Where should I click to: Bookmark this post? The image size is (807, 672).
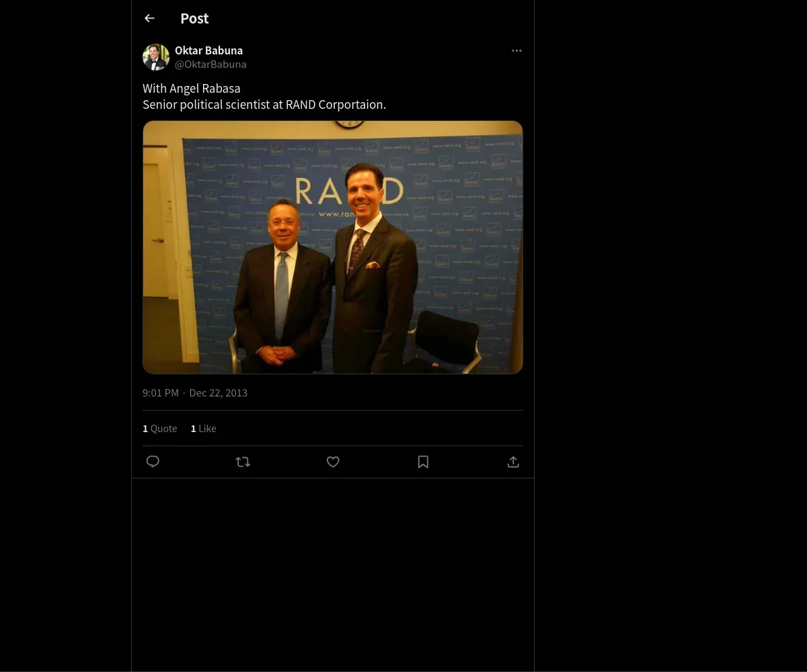423,462
